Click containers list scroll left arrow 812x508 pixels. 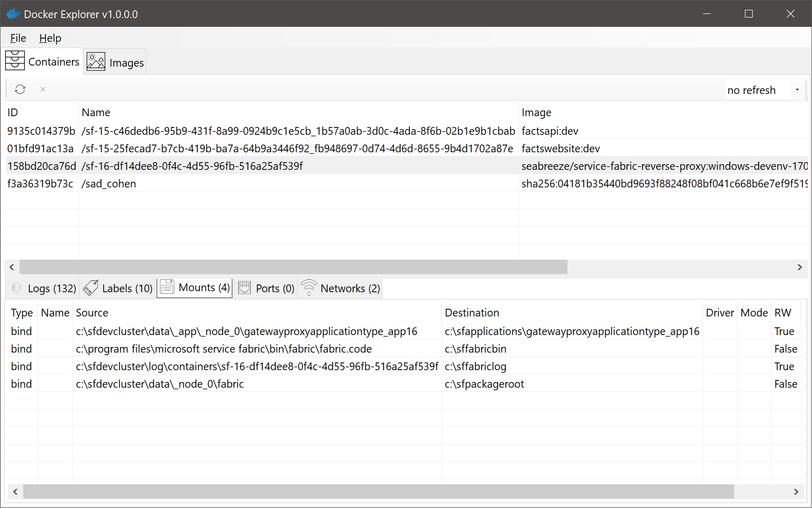[x=12, y=267]
